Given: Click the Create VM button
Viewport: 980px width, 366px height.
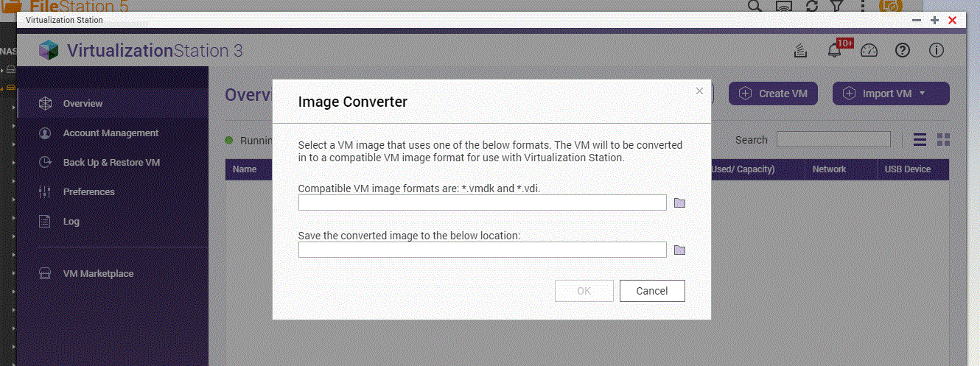Looking at the screenshot, I should (773, 94).
